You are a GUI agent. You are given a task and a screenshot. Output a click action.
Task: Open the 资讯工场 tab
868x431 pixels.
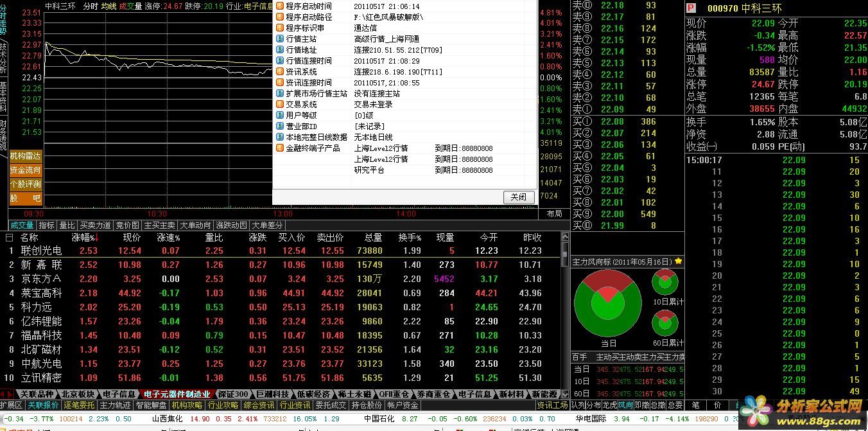pyautogui.click(x=552, y=405)
